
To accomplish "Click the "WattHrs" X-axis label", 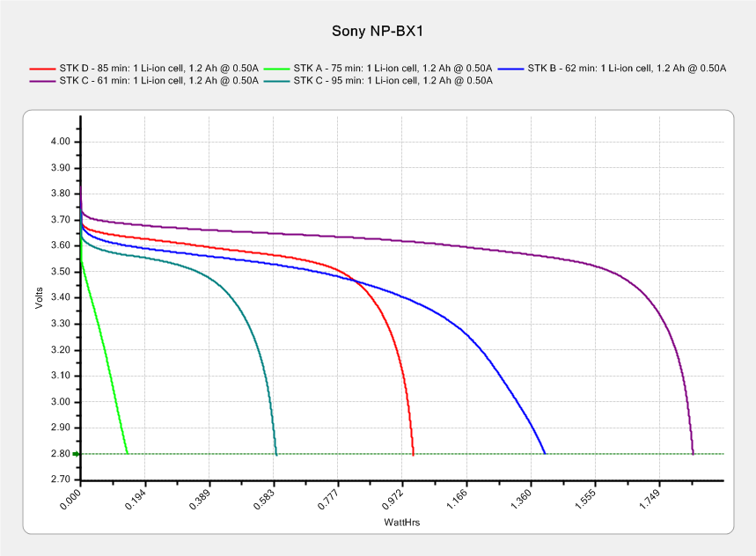I will coord(401,523).
